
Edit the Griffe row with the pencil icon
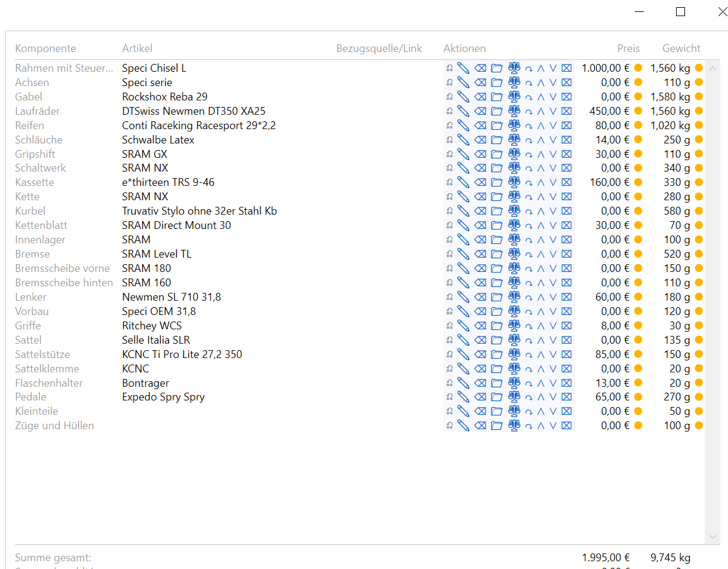point(463,326)
